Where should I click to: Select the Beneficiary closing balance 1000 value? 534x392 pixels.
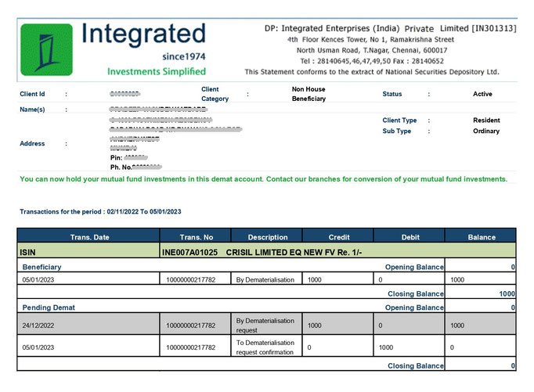[507, 293]
